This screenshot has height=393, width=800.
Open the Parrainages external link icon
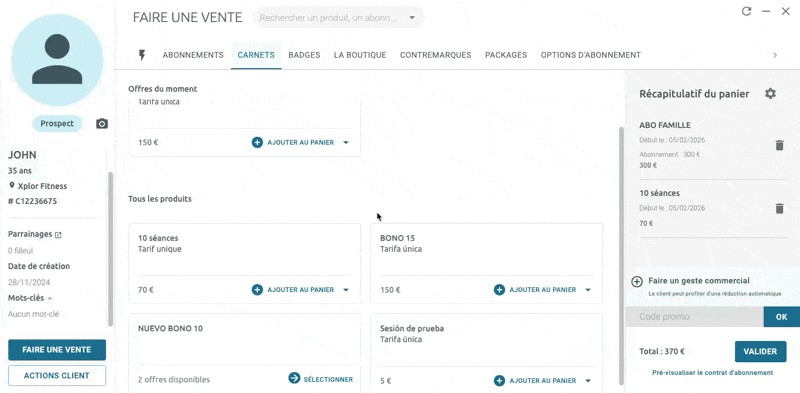pyautogui.click(x=58, y=235)
